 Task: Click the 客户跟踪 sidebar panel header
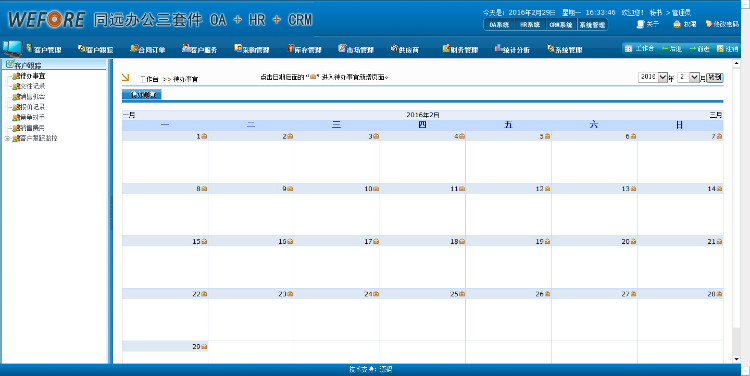click(54, 65)
